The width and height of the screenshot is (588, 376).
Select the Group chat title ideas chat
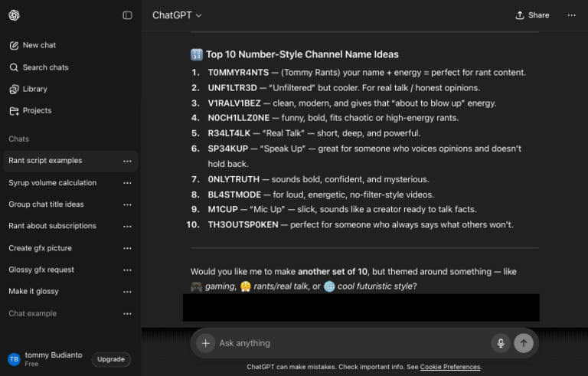pyautogui.click(x=46, y=204)
